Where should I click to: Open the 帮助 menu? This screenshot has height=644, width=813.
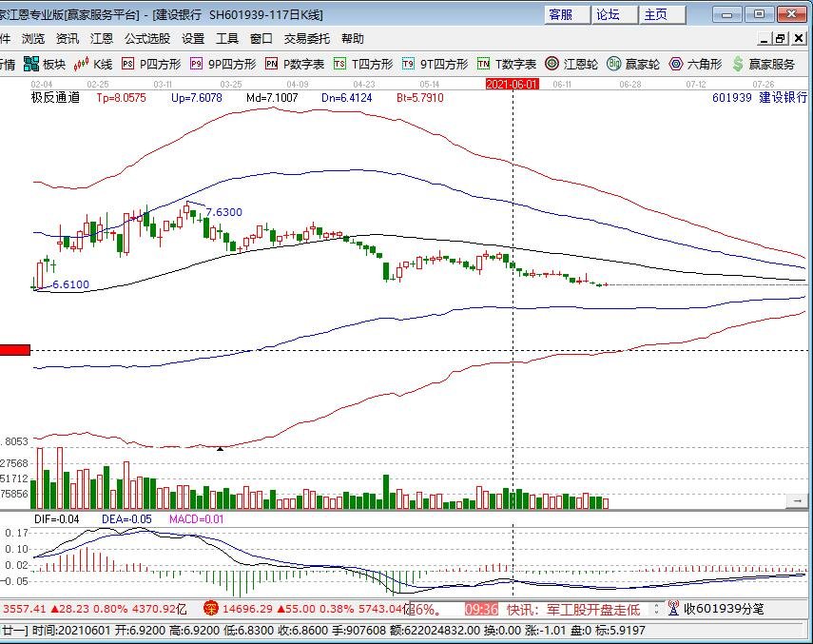coord(353,38)
